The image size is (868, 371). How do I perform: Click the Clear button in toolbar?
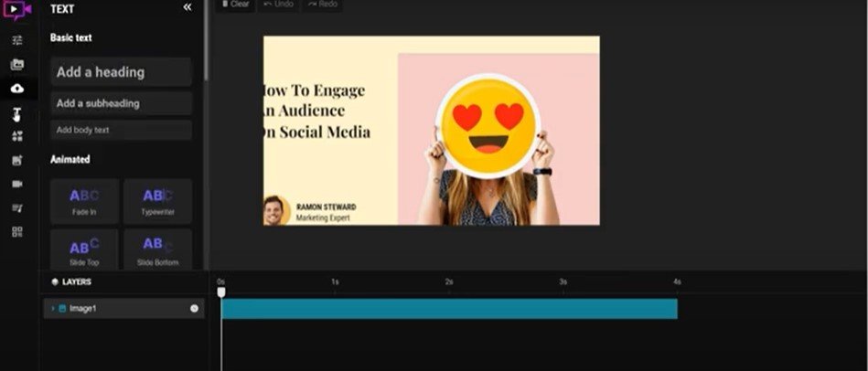coord(235,5)
